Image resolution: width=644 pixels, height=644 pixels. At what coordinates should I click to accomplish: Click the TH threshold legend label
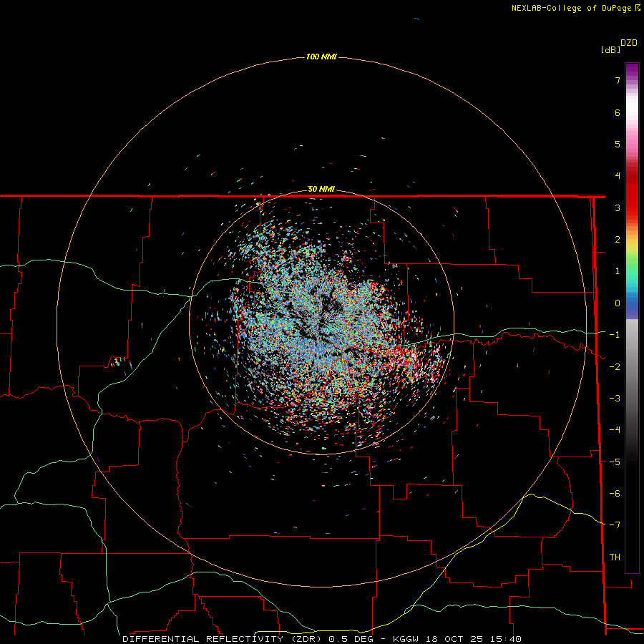click(615, 557)
